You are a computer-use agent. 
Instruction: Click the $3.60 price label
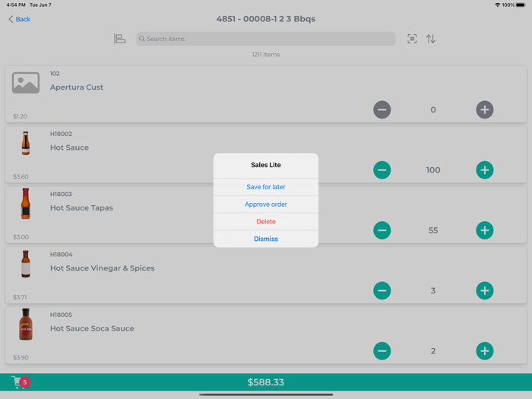[x=21, y=177]
